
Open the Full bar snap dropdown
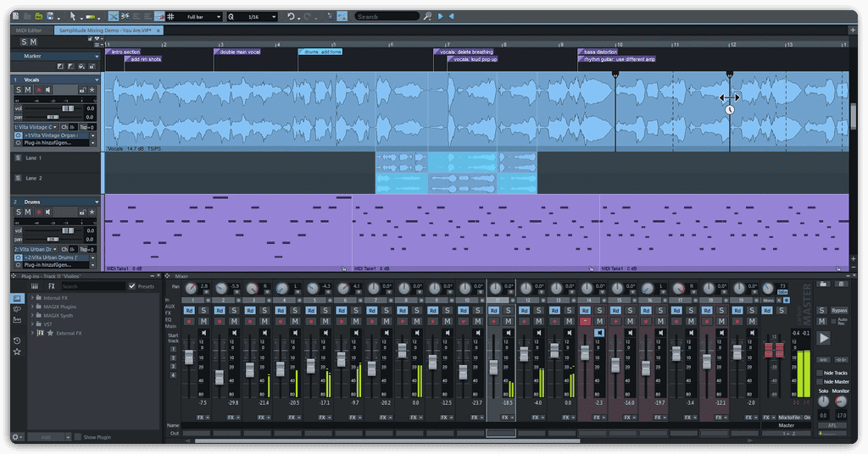coord(218,17)
